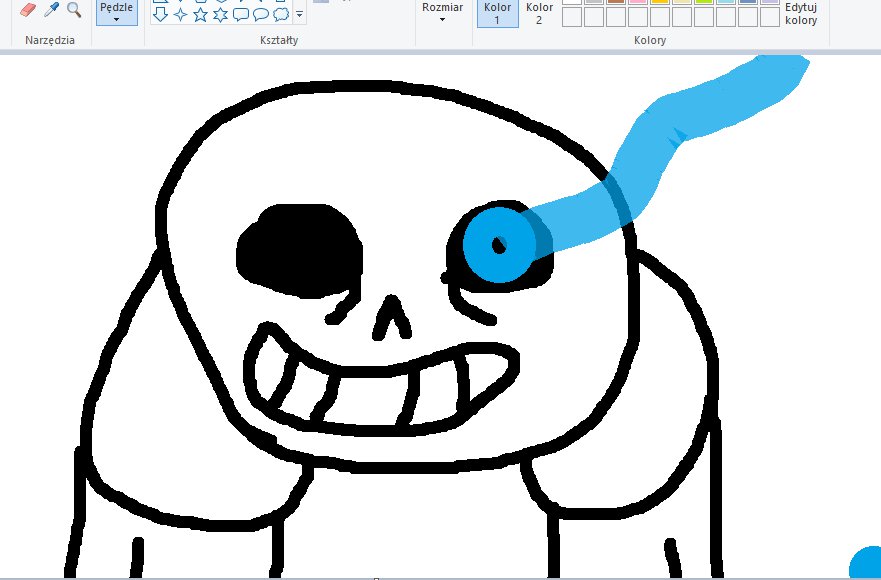This screenshot has height=580, width=881.
Task: Choose the cloud callout shape
Action: pos(281,15)
